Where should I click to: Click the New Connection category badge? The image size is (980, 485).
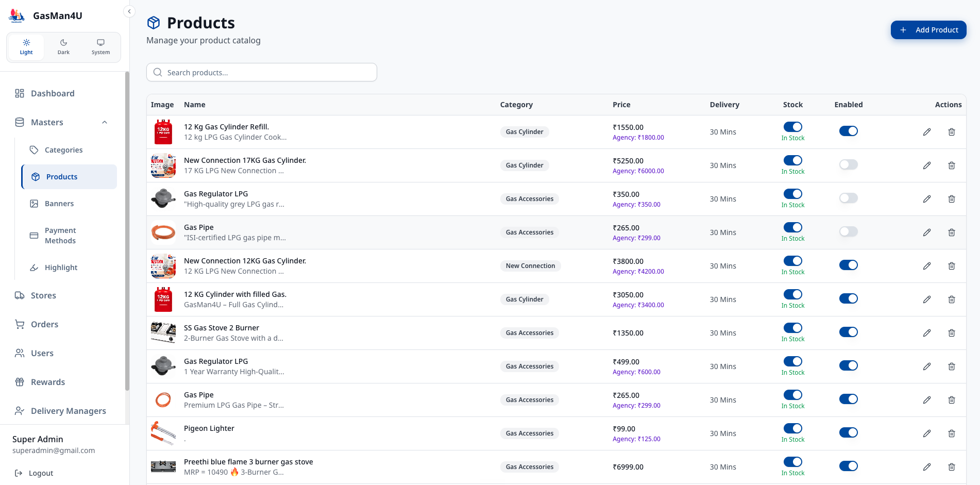click(530, 266)
